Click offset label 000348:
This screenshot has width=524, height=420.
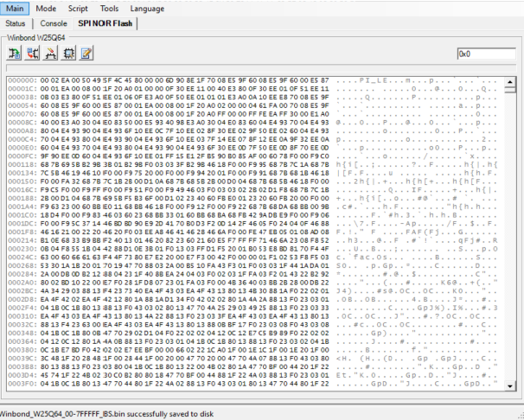[x=22, y=334]
